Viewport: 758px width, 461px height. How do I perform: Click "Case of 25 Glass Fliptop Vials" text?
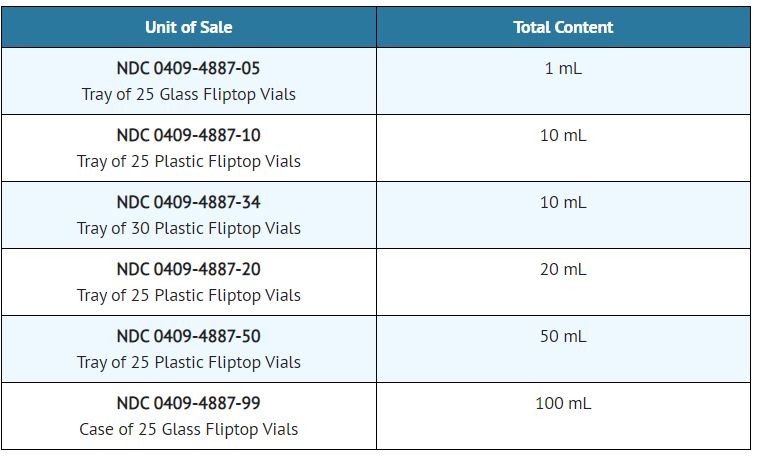pyautogui.click(x=188, y=430)
